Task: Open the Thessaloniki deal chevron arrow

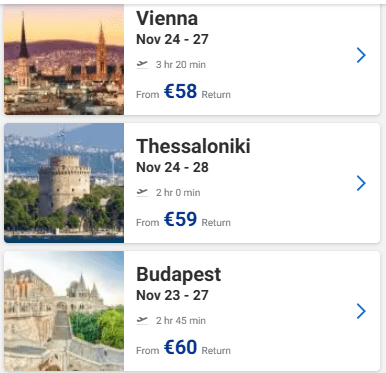Action: click(x=361, y=183)
